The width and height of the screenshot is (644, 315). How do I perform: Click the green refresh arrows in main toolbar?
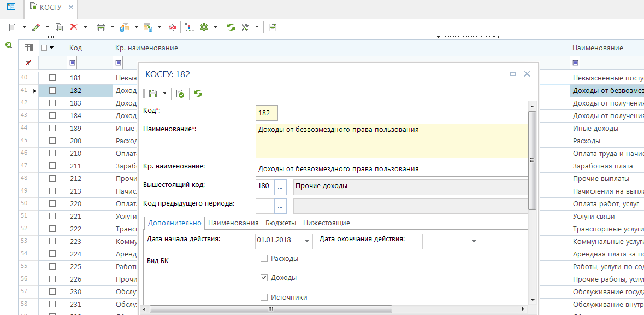pyautogui.click(x=231, y=27)
